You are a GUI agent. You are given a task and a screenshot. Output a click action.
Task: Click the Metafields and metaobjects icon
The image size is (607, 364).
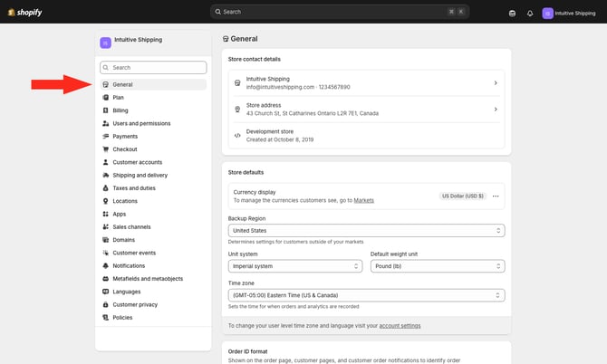(106, 279)
